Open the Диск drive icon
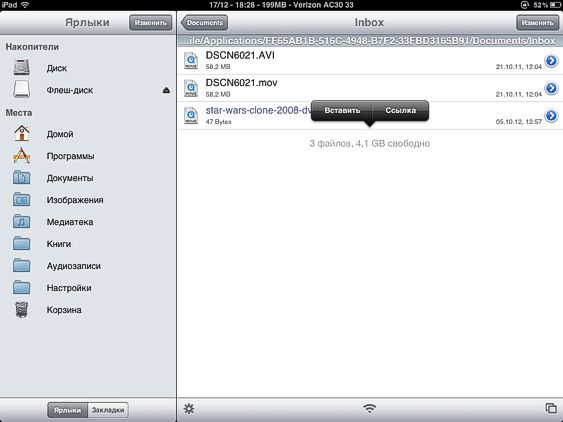563x422 pixels. click(x=22, y=68)
